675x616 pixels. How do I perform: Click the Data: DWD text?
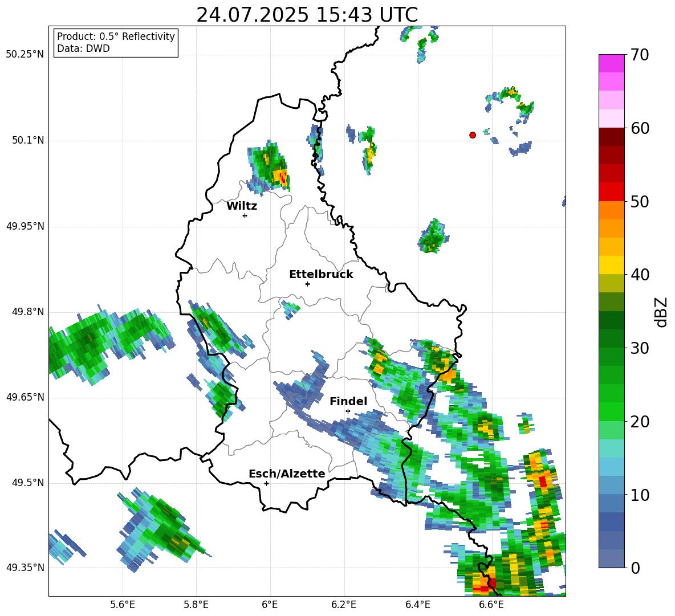[x=83, y=48]
